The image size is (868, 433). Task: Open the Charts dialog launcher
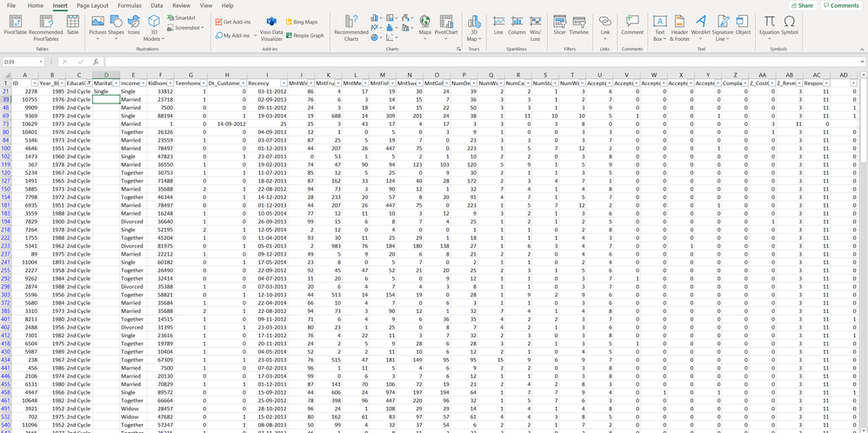click(x=457, y=50)
